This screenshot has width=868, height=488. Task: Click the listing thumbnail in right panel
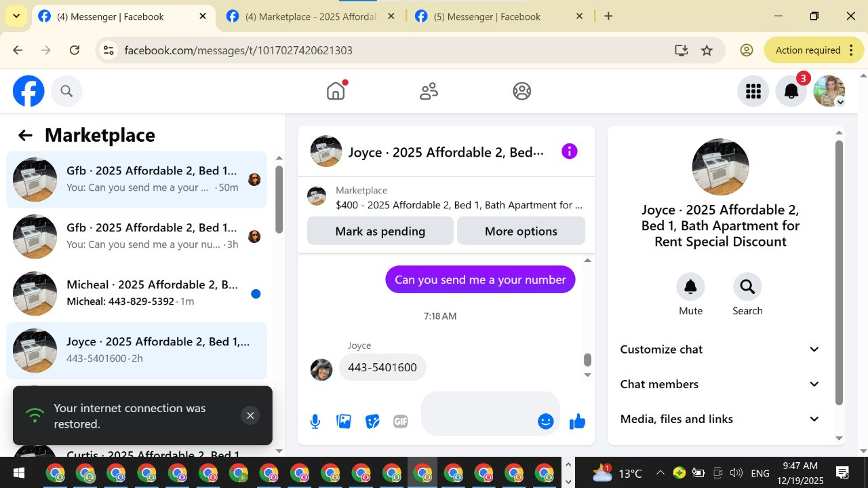(720, 167)
